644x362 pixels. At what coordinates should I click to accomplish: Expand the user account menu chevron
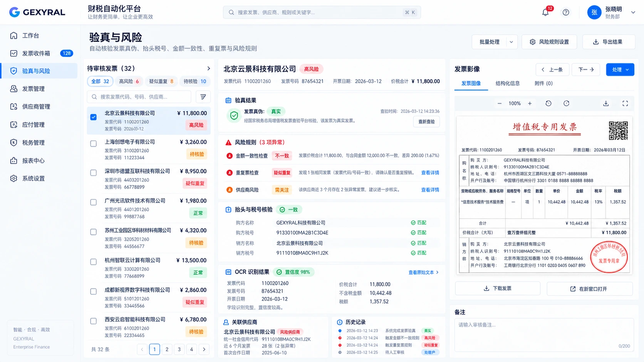[x=633, y=12]
